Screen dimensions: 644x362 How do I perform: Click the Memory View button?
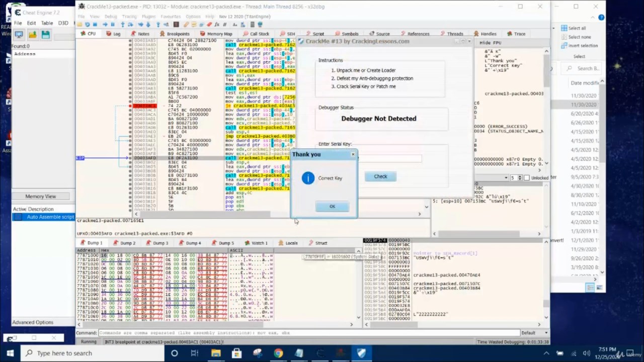pyautogui.click(x=41, y=196)
